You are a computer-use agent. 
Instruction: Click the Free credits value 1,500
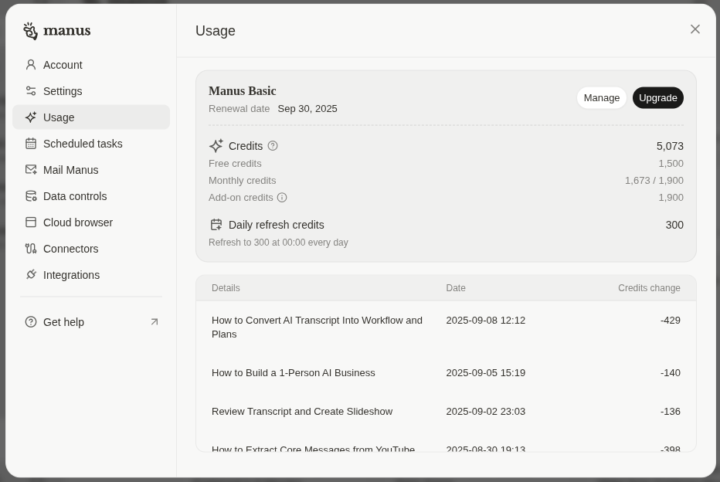point(671,163)
